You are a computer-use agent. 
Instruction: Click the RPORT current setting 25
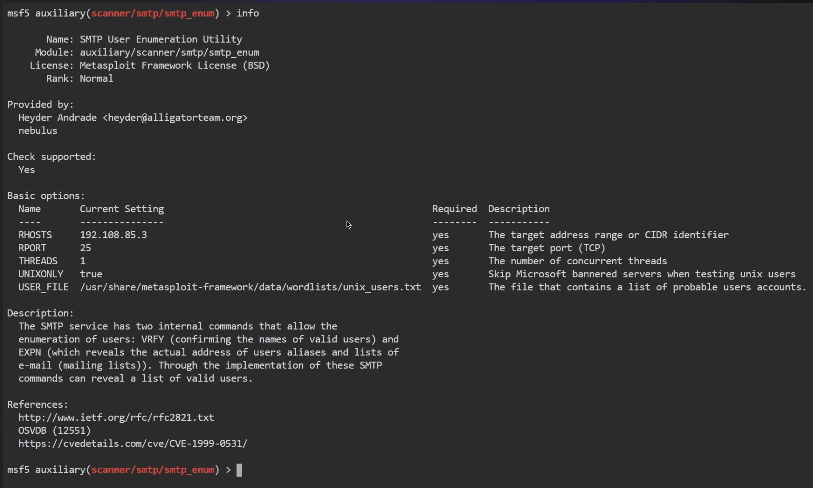pyautogui.click(x=85, y=248)
